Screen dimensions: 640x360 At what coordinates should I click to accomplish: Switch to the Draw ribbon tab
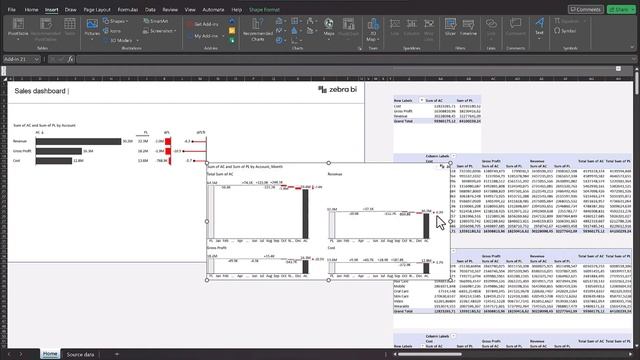pyautogui.click(x=71, y=9)
